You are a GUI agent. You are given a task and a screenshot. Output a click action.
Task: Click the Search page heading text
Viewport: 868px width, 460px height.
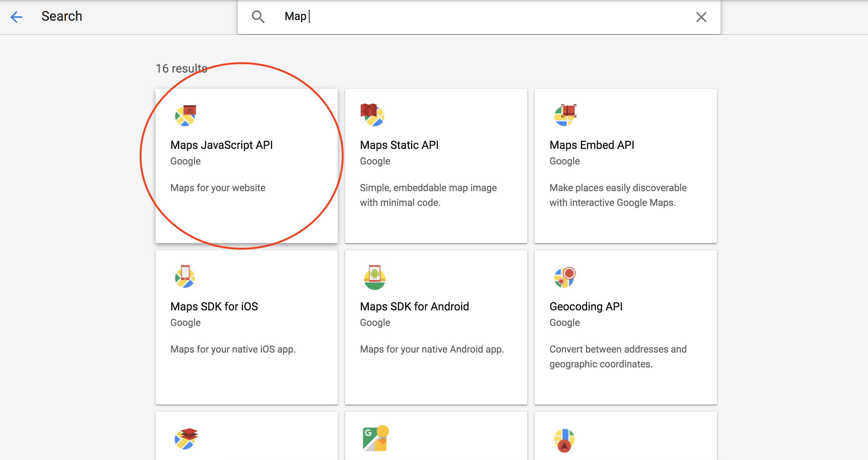(62, 16)
